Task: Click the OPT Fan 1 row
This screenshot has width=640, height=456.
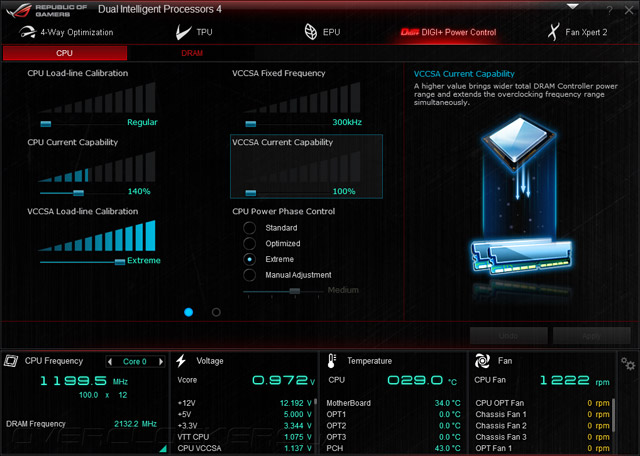Action: click(542, 448)
